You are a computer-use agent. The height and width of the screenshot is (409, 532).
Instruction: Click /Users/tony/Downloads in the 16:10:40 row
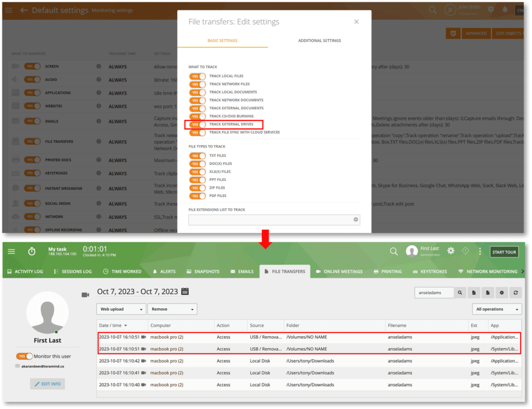[x=310, y=385]
